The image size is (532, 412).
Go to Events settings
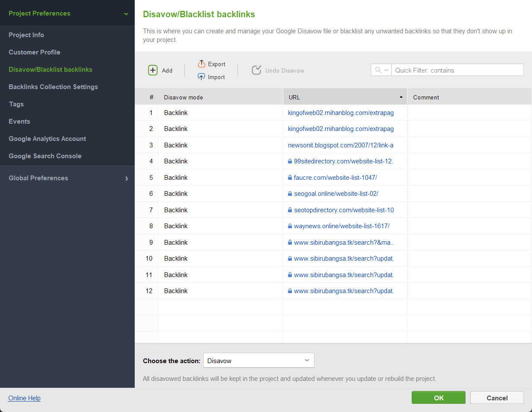tap(19, 121)
